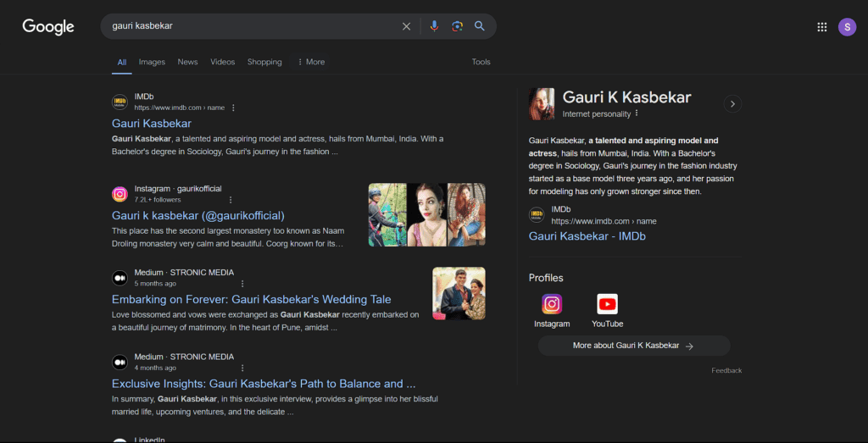Click IMDb favicon in knowledge panel
Viewport: 868px width, 443px height.
[x=537, y=215]
